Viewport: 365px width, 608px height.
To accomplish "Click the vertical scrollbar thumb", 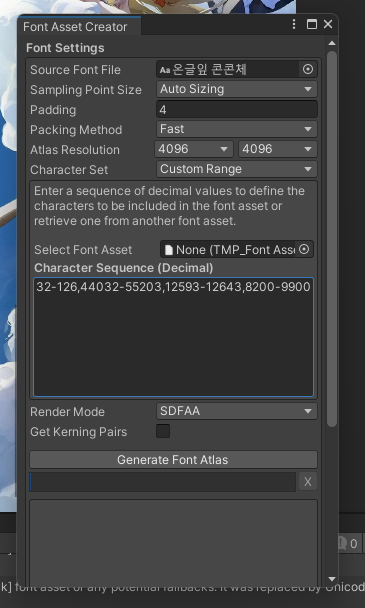I will click(x=332, y=238).
